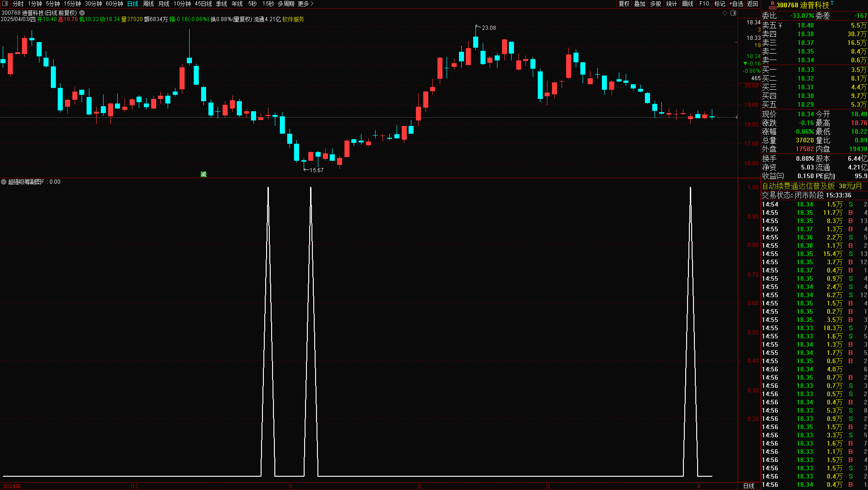The width and height of the screenshot is (868, 490).
Task: Click the 超强吸筹副图F indicator name
Action: (26, 182)
